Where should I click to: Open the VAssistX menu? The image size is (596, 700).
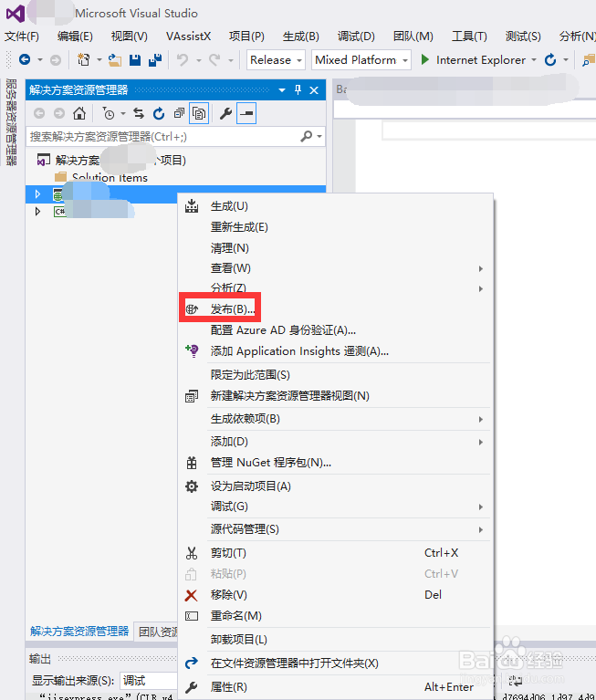coord(188,37)
